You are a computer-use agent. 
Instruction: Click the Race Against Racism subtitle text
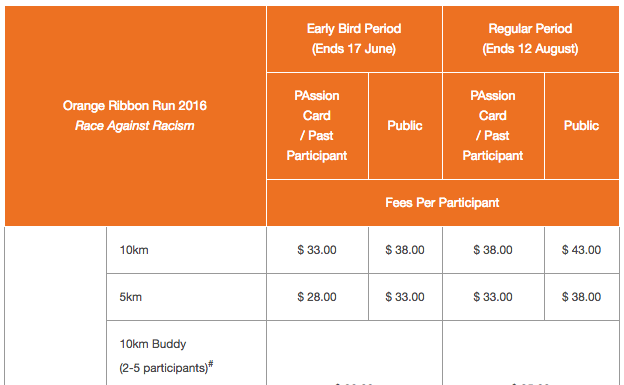point(135,126)
